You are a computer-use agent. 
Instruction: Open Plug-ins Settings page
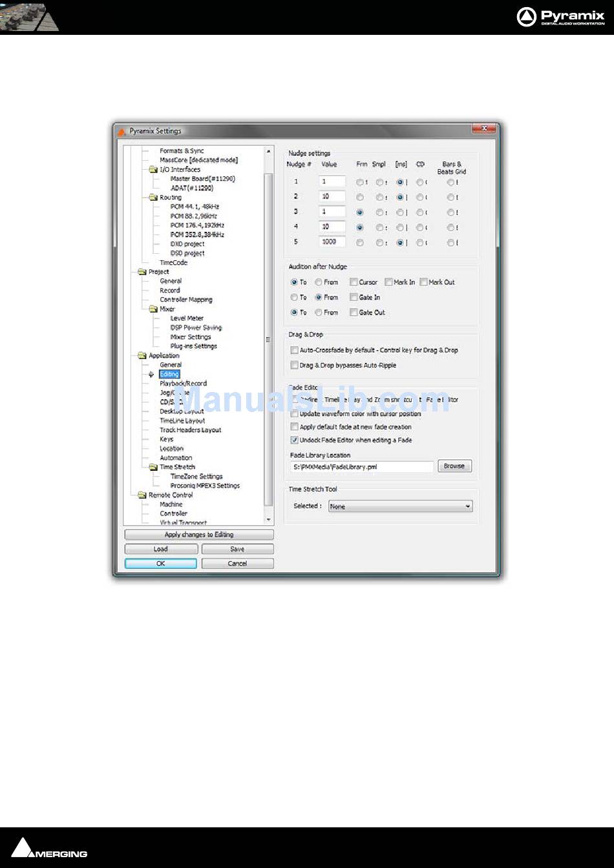(x=194, y=346)
